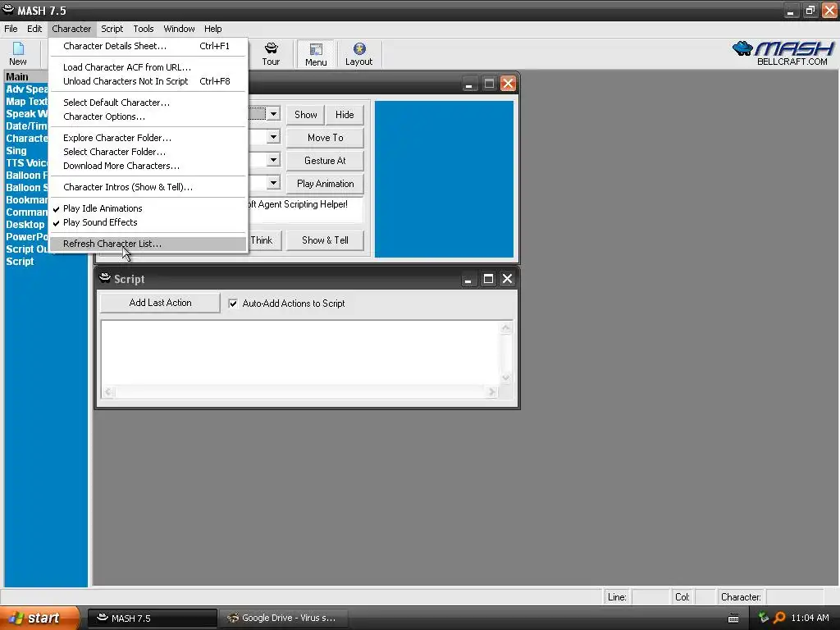Minimize the Script window
This screenshot has width=840, height=630.
[468, 279]
